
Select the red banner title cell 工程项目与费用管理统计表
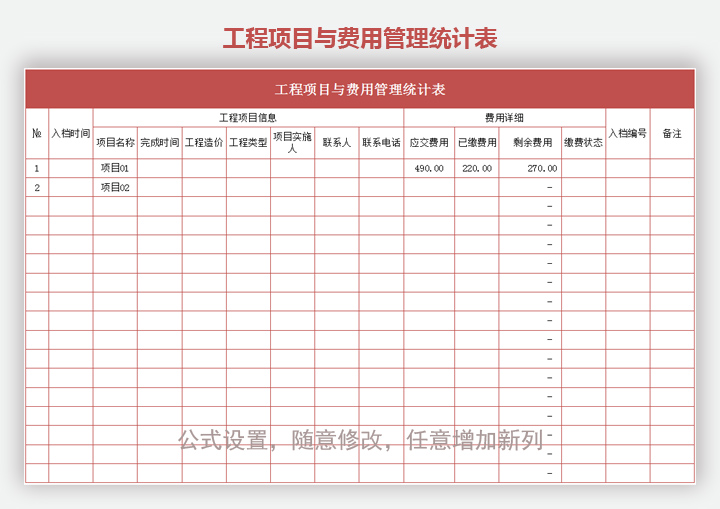[360, 89]
